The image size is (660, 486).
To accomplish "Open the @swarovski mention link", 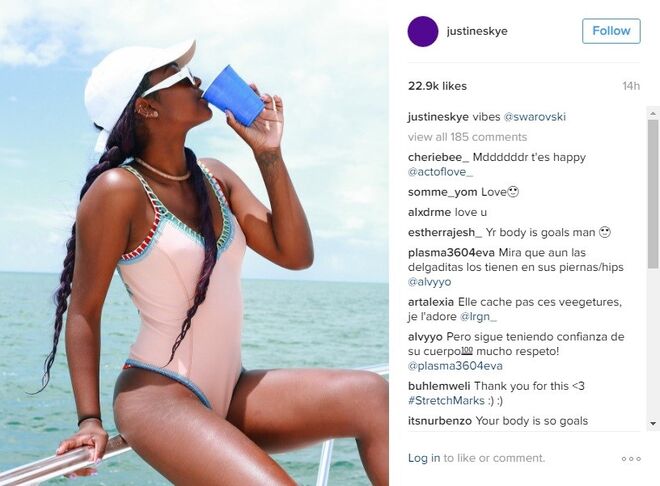I will coord(535,117).
